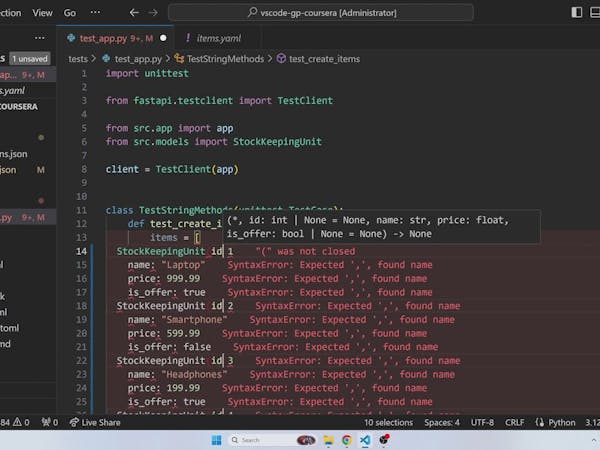This screenshot has height=450, width=600.
Task: Click the Python file icon in the breadcrumb
Action: 106,59
